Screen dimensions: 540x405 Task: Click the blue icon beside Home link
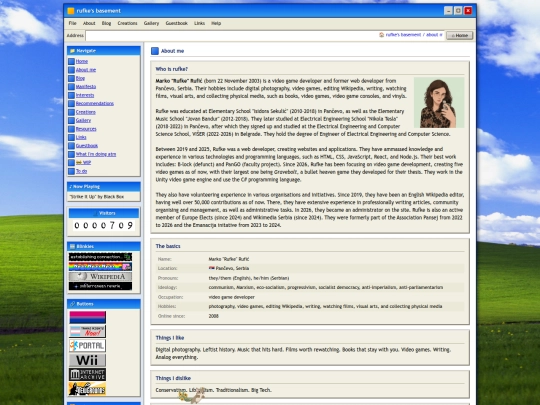pyautogui.click(x=71, y=61)
